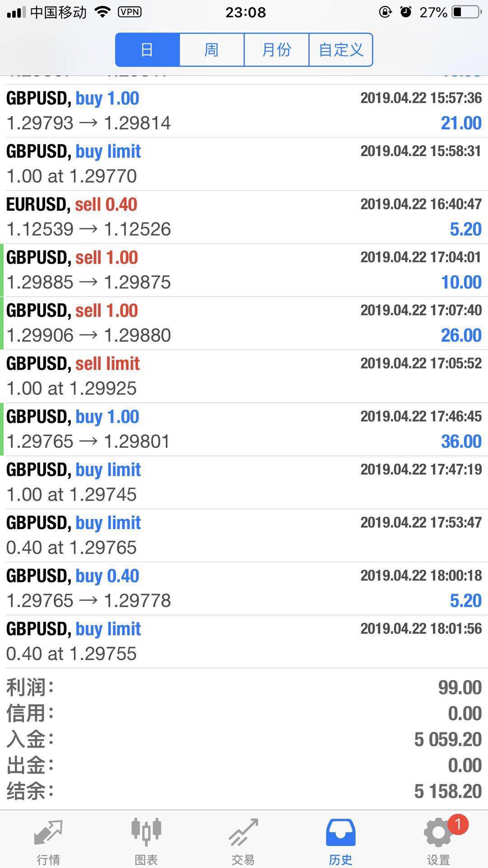Select the Day (日) period segment
Image resolution: width=488 pixels, height=868 pixels.
[147, 50]
